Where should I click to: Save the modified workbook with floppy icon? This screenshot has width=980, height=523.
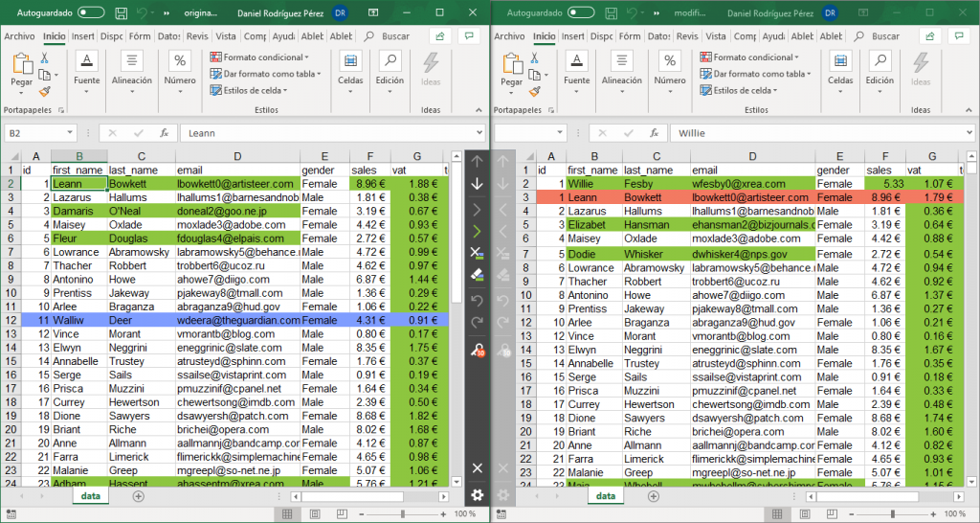612,13
